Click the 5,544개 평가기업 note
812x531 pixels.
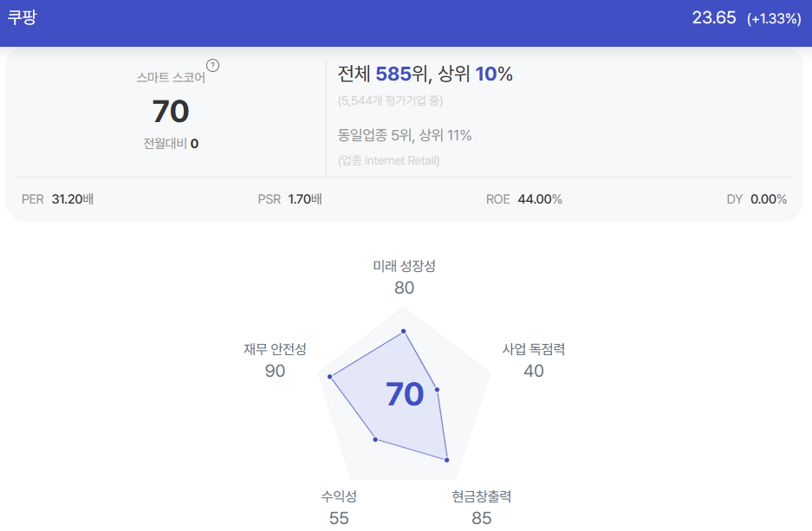(390, 100)
